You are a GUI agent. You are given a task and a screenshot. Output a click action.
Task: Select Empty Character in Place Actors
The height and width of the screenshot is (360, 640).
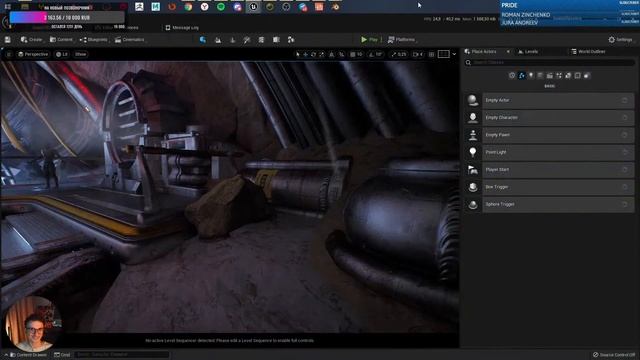pos(549,118)
